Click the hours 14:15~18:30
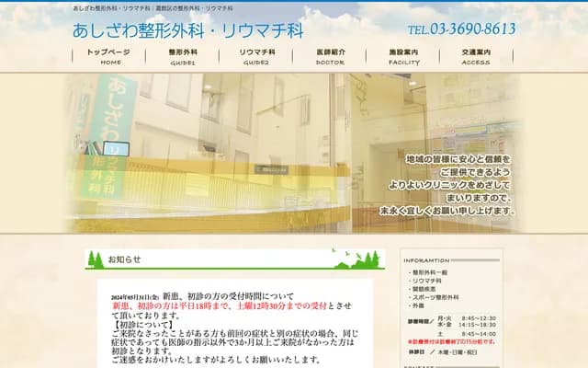This screenshot has height=368, width=588. [478, 325]
